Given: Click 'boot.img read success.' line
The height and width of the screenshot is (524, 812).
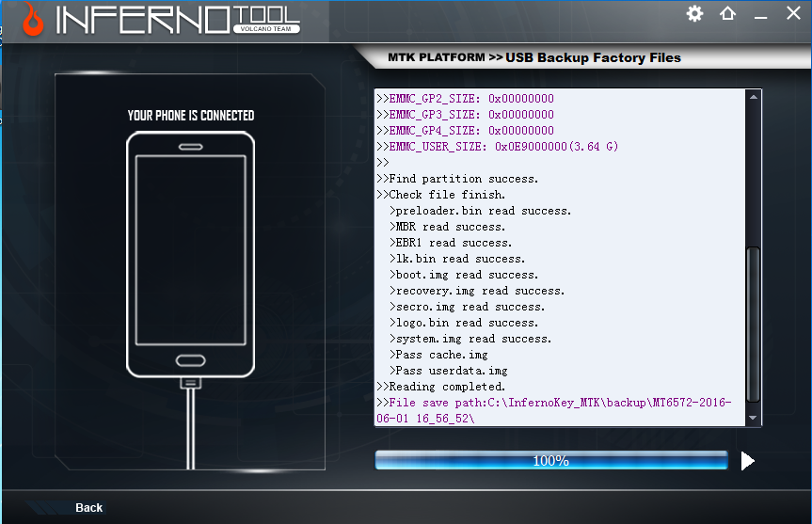Looking at the screenshot, I should point(464,275).
